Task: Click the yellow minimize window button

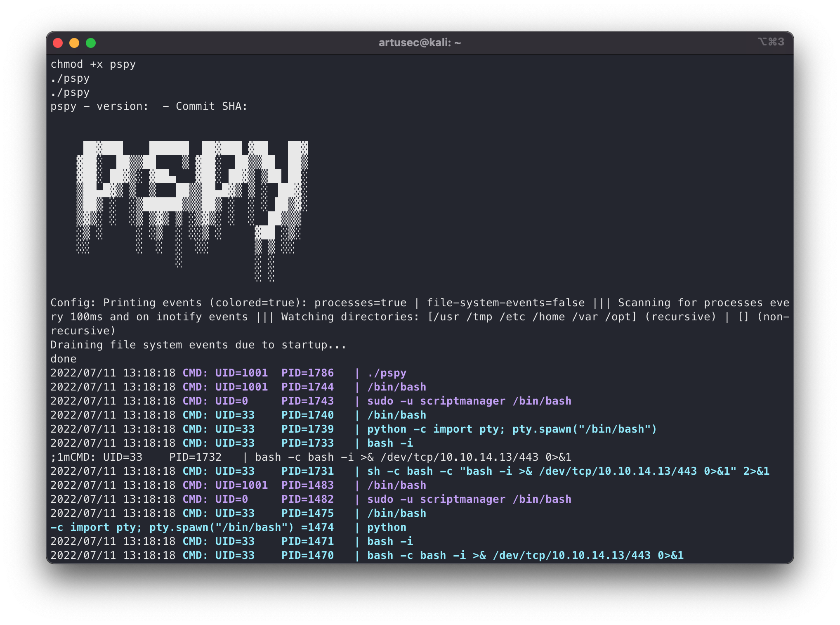Action: pyautogui.click(x=74, y=43)
